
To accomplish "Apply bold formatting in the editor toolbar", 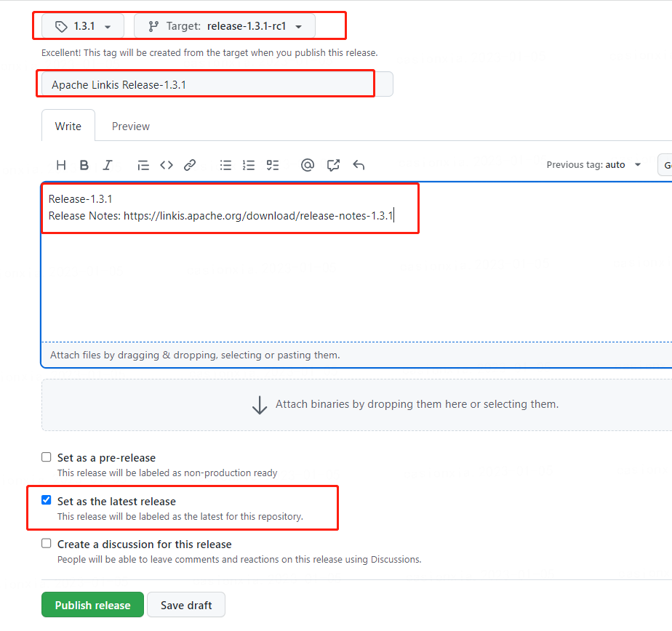I will [x=84, y=165].
